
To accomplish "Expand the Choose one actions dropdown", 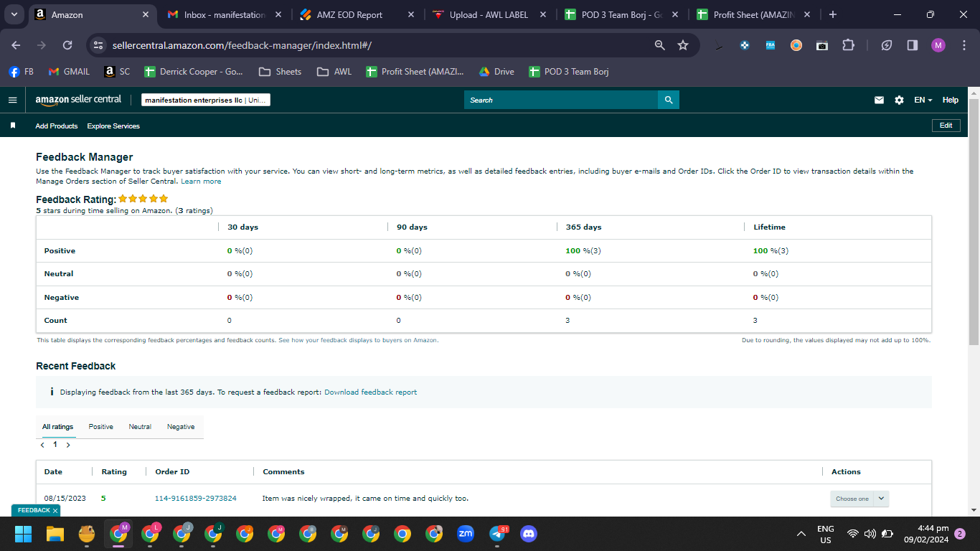I will (859, 499).
